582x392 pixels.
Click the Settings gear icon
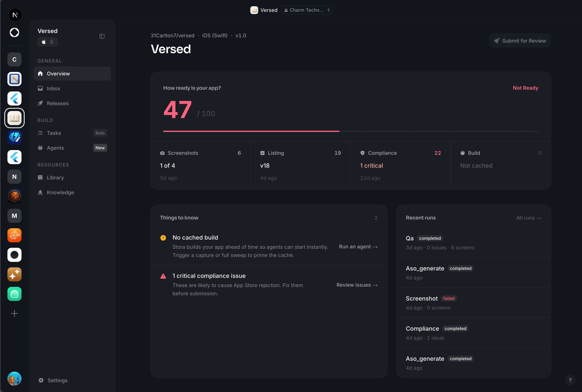[x=41, y=380]
